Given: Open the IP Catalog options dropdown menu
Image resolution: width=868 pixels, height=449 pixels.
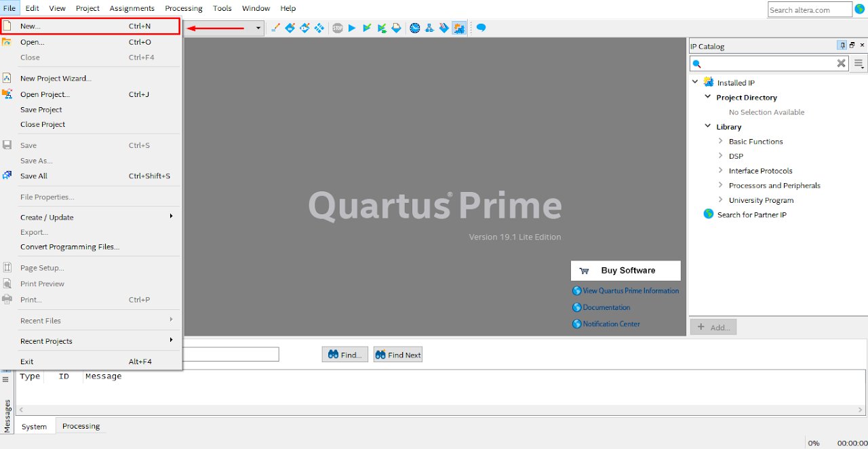Looking at the screenshot, I should pyautogui.click(x=859, y=64).
